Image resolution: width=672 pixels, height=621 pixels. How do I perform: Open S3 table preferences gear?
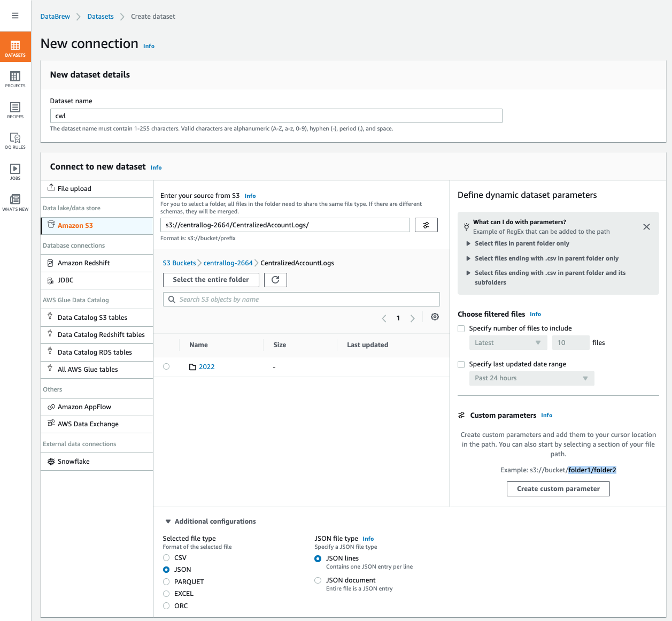435,317
